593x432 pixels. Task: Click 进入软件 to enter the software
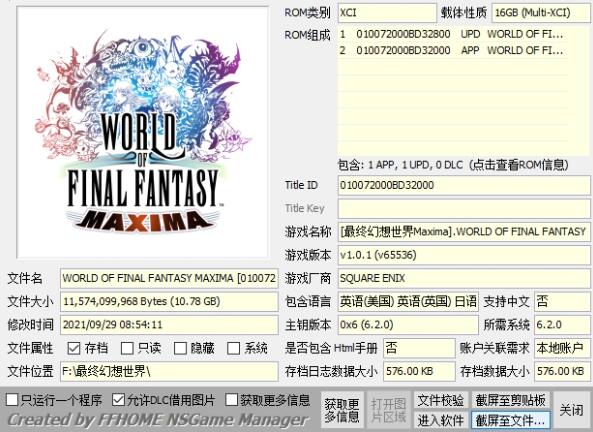pyautogui.click(x=441, y=420)
